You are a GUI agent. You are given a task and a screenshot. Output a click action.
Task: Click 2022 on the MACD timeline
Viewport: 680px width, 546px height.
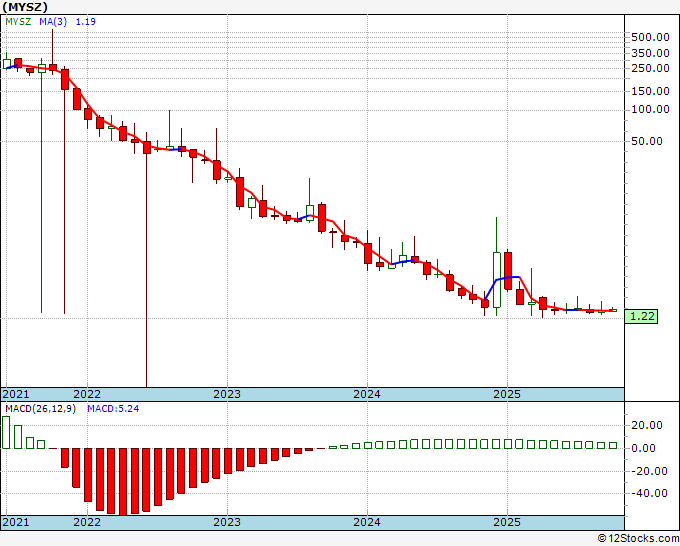pyautogui.click(x=87, y=522)
